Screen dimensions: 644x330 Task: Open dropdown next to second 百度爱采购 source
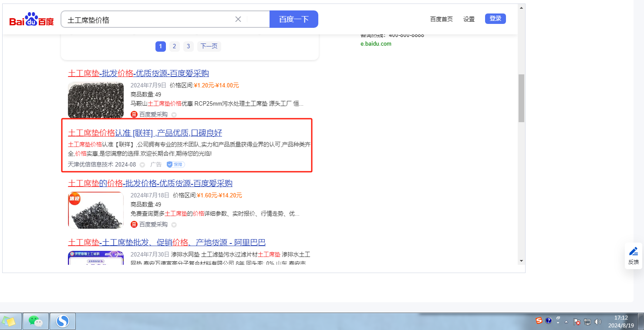coord(174,225)
